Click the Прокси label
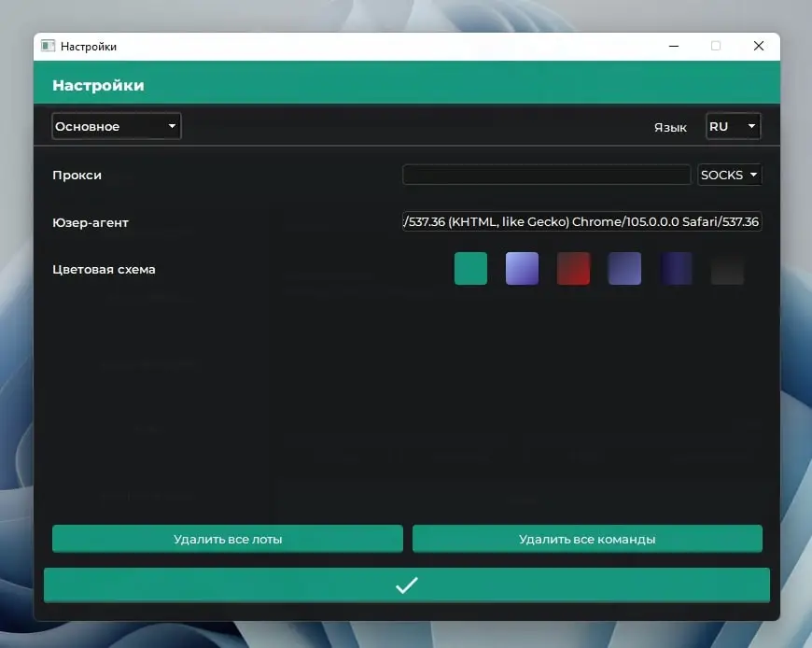Viewport: 812px width, 648px height. click(77, 176)
